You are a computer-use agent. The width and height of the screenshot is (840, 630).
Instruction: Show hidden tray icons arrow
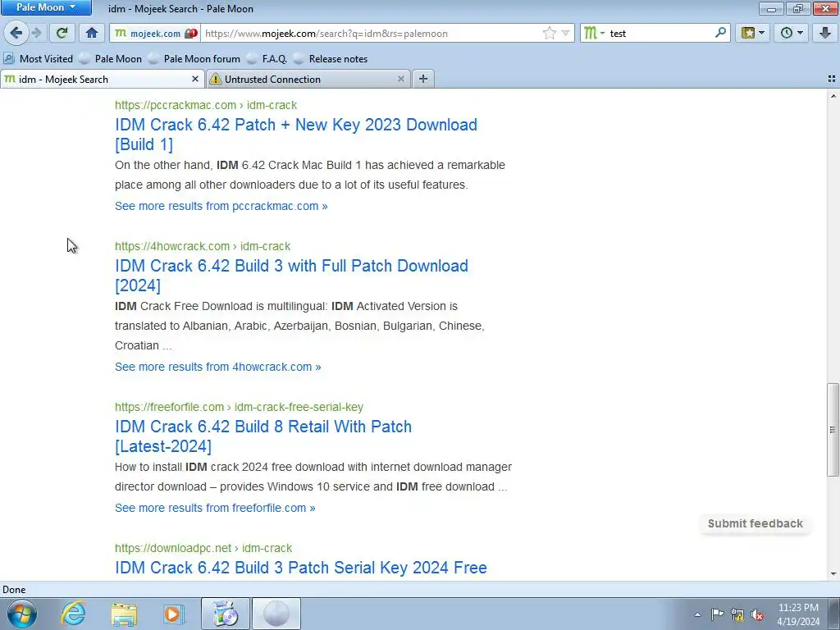pos(697,614)
